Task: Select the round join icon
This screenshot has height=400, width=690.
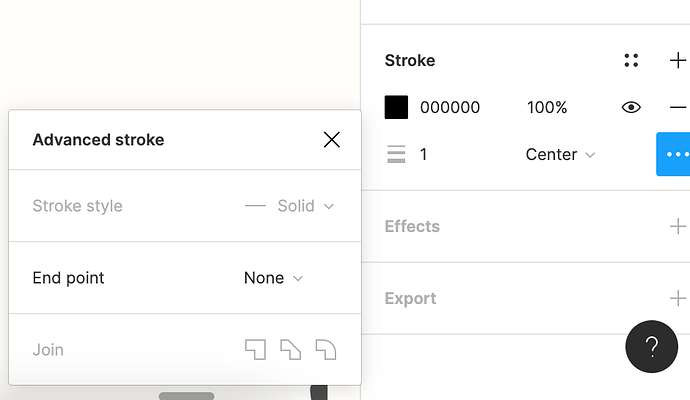Action: [325, 349]
